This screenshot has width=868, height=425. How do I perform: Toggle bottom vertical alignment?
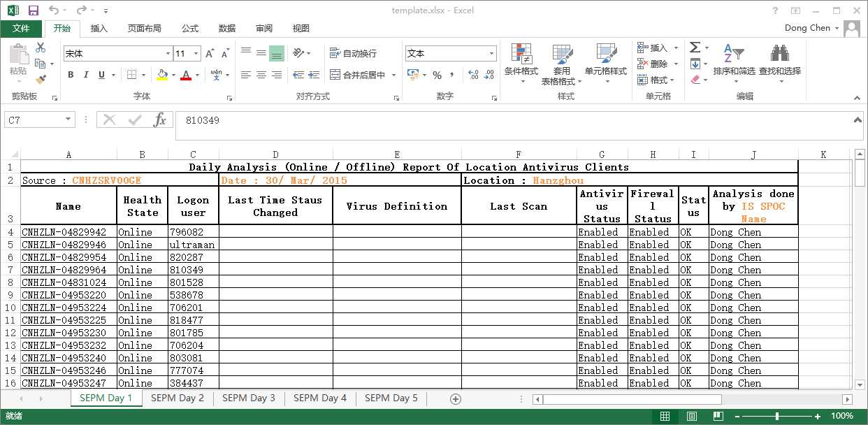click(x=277, y=53)
